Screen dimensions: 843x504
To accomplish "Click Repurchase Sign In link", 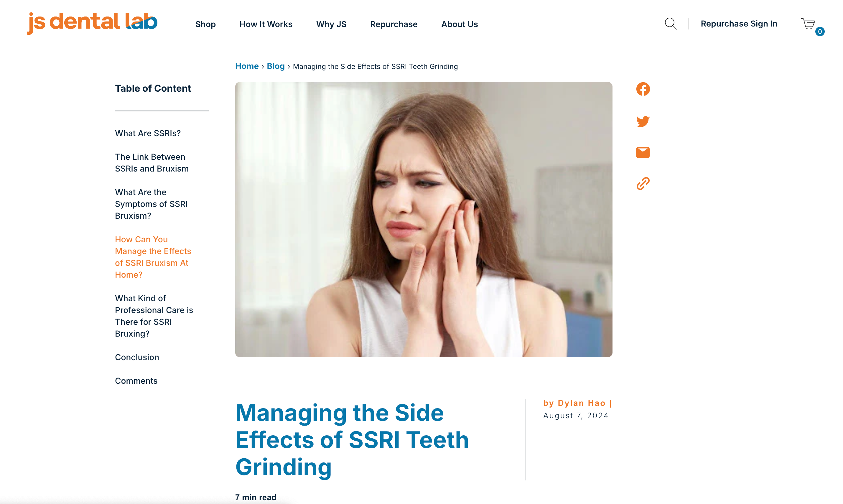I will point(739,24).
